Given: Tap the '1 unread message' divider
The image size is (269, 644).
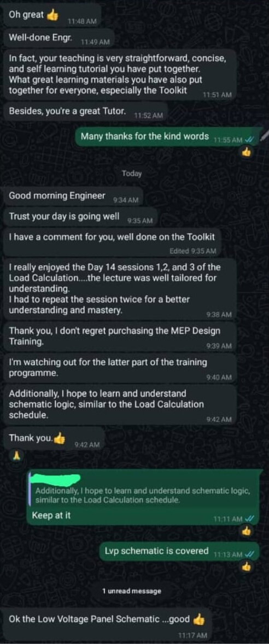Looking at the screenshot, I should coord(132,591).
